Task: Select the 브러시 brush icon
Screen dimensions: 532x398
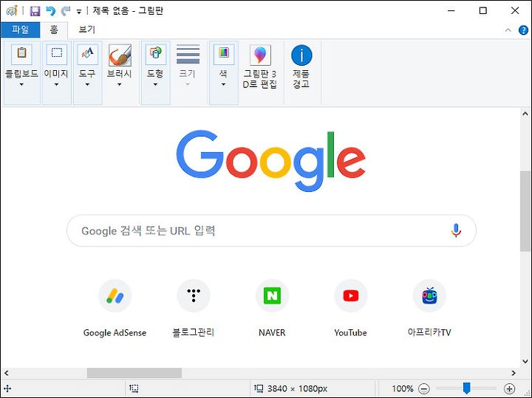Action: (120, 55)
